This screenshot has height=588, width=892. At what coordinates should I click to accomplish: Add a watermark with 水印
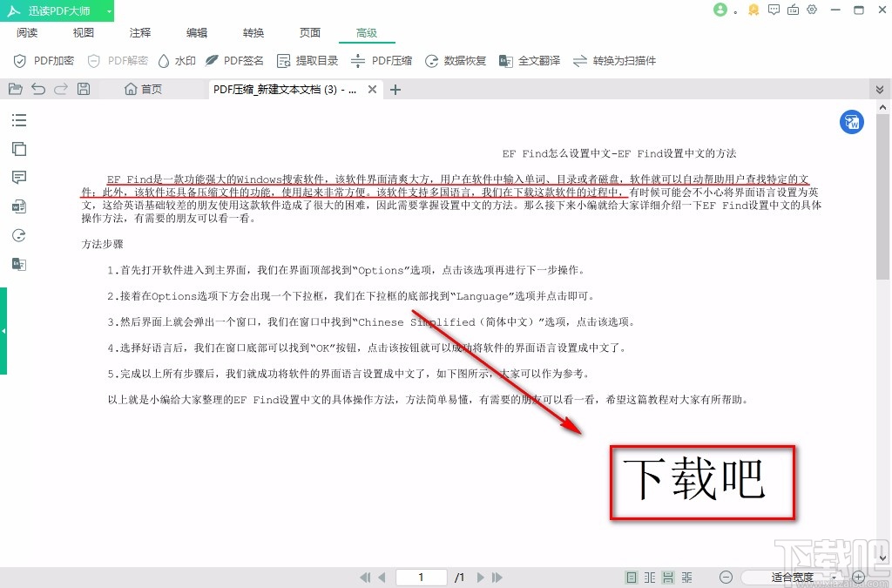[176, 61]
